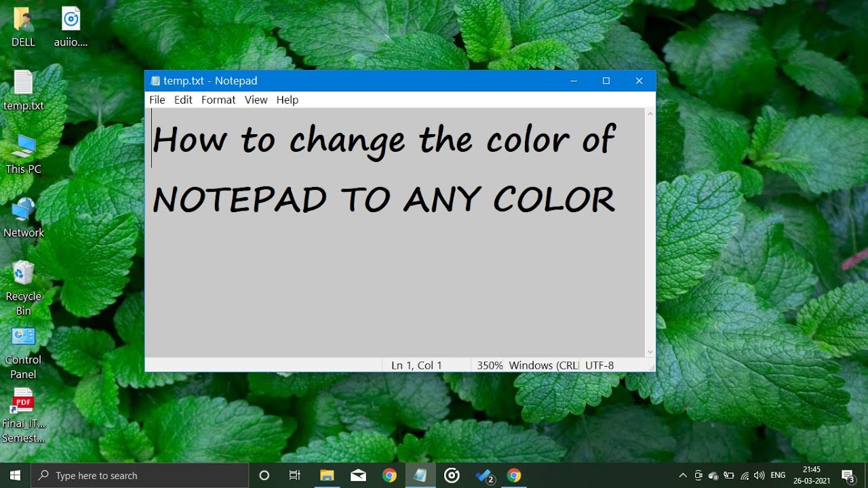Click the ENG language indicator
Viewport: 868px width, 488px height.
[778, 475]
